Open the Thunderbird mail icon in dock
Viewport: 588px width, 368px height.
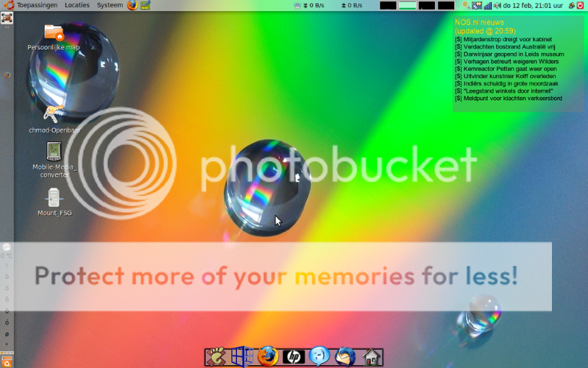click(x=345, y=357)
